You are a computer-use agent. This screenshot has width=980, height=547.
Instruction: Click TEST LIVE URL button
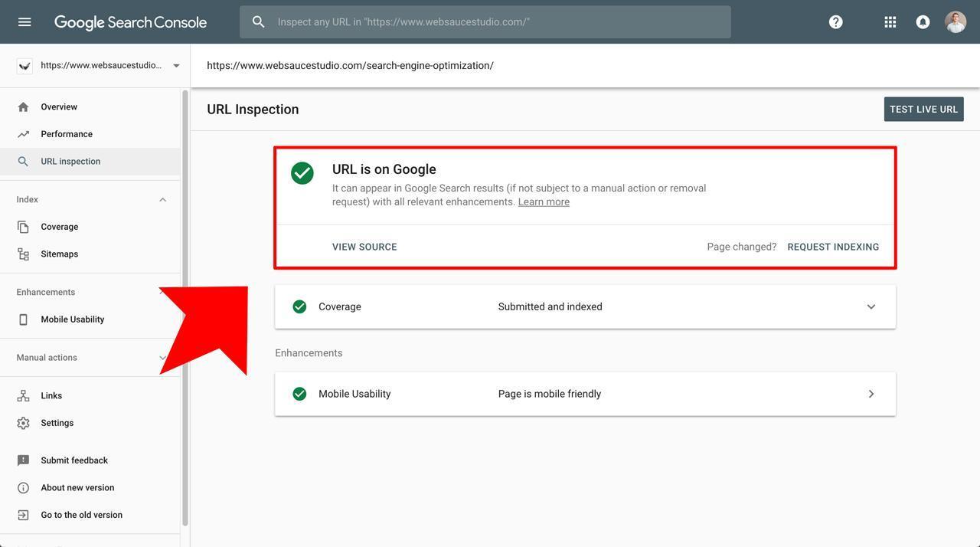tap(924, 110)
